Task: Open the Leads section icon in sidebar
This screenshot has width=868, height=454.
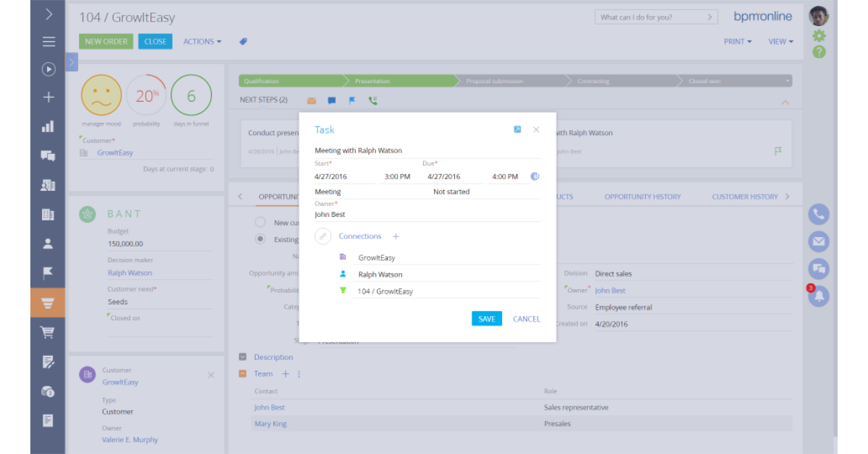Action: 48,185
